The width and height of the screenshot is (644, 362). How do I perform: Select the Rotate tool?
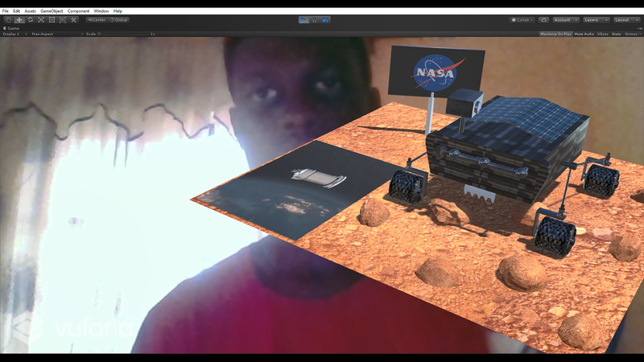(31, 19)
